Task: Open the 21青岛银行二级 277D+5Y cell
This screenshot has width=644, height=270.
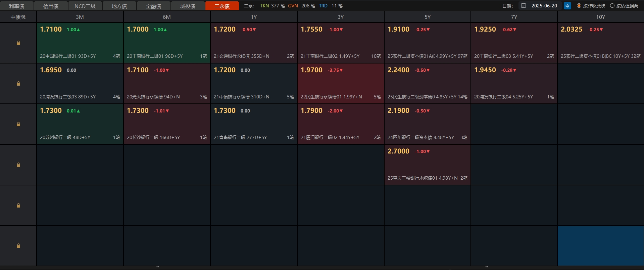Action: coord(254,124)
